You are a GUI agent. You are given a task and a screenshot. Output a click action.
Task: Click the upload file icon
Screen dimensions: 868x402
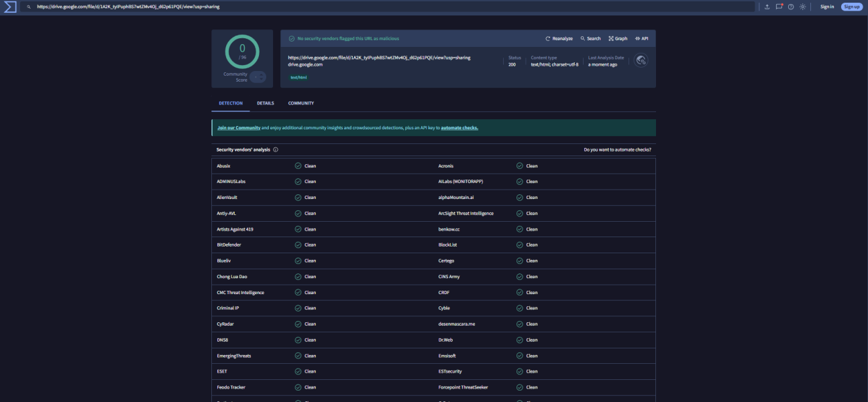pos(767,7)
